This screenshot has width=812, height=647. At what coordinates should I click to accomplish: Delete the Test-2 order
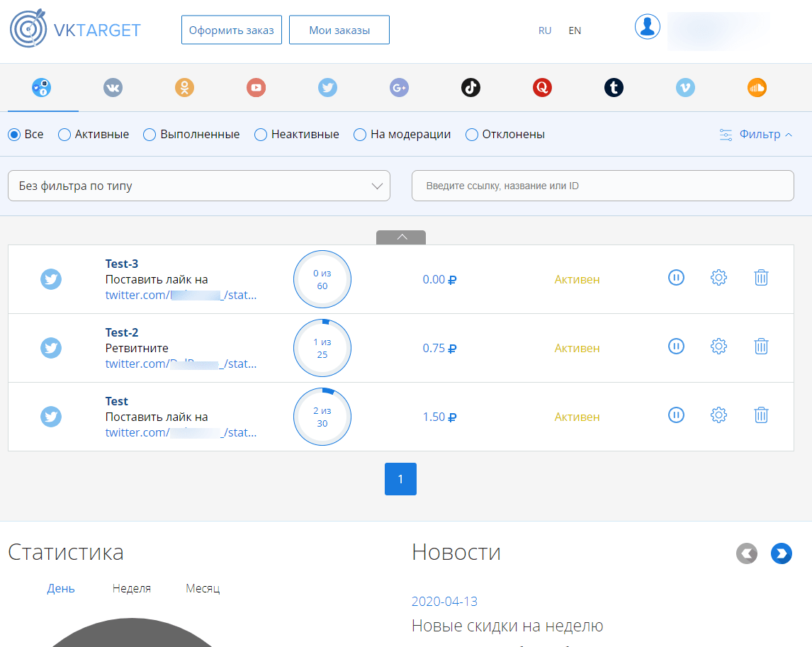pos(761,346)
